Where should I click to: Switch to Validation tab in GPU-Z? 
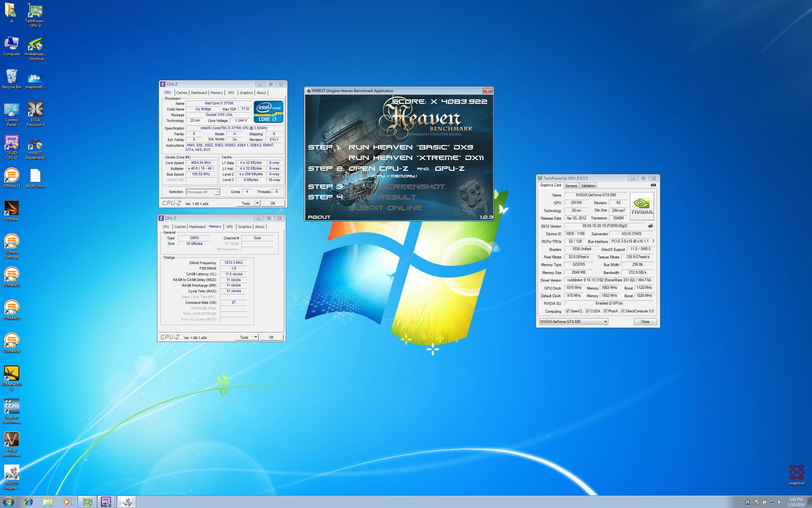(588, 186)
